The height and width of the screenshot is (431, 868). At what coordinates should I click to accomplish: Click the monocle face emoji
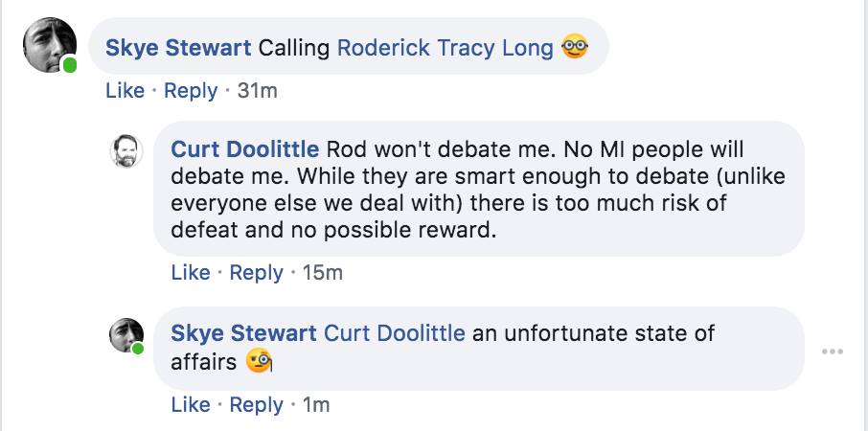260,361
